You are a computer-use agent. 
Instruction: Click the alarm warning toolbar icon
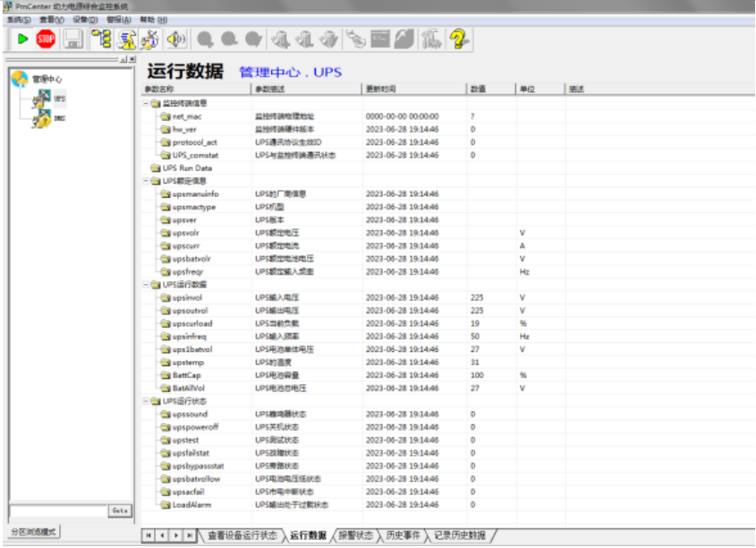pos(126,39)
